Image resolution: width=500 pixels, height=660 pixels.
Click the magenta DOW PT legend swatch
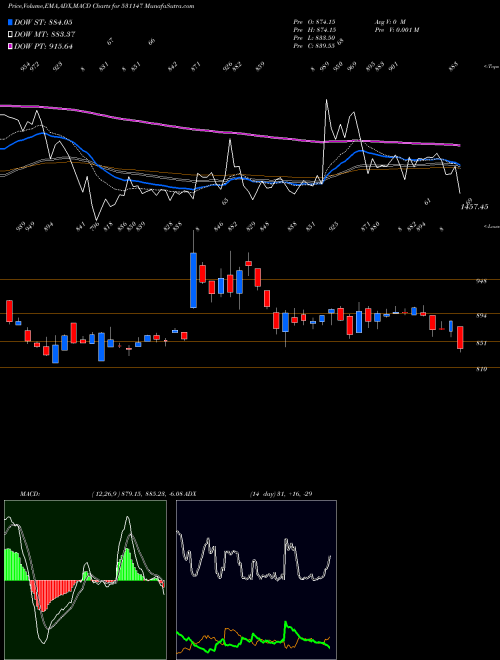click(10, 46)
